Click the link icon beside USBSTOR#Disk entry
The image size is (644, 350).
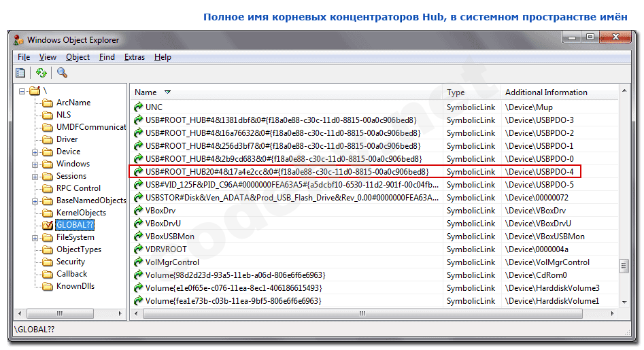139,198
